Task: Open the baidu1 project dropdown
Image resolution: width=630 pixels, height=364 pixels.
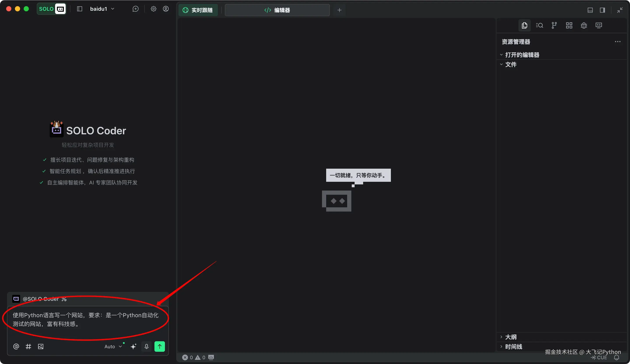Action: [x=102, y=9]
